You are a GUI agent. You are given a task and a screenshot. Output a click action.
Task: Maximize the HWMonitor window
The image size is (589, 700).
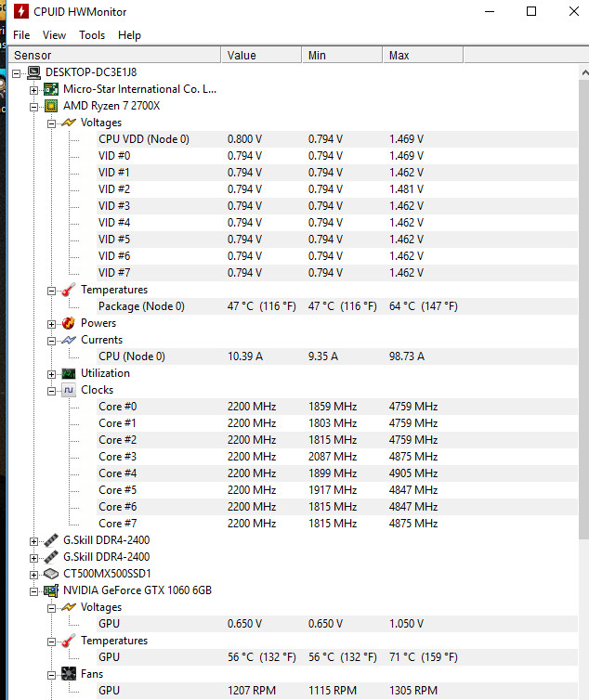click(x=531, y=11)
